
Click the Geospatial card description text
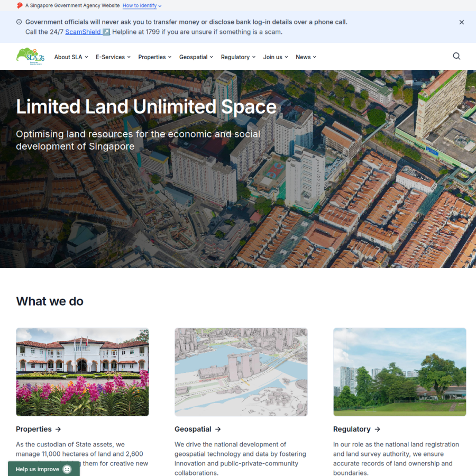pyautogui.click(x=241, y=459)
